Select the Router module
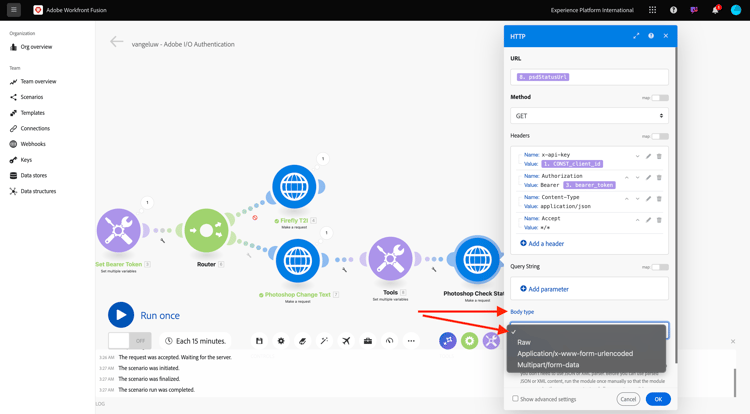750x414 pixels. [x=207, y=230]
